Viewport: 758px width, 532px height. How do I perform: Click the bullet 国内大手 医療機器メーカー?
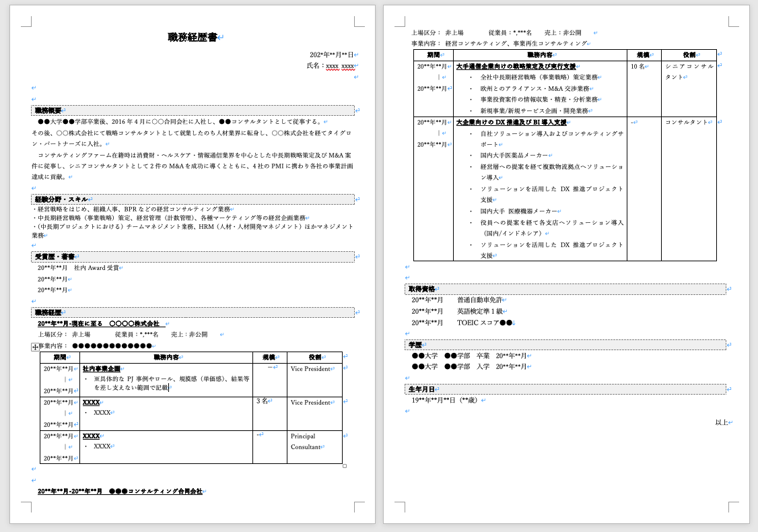pos(519,211)
